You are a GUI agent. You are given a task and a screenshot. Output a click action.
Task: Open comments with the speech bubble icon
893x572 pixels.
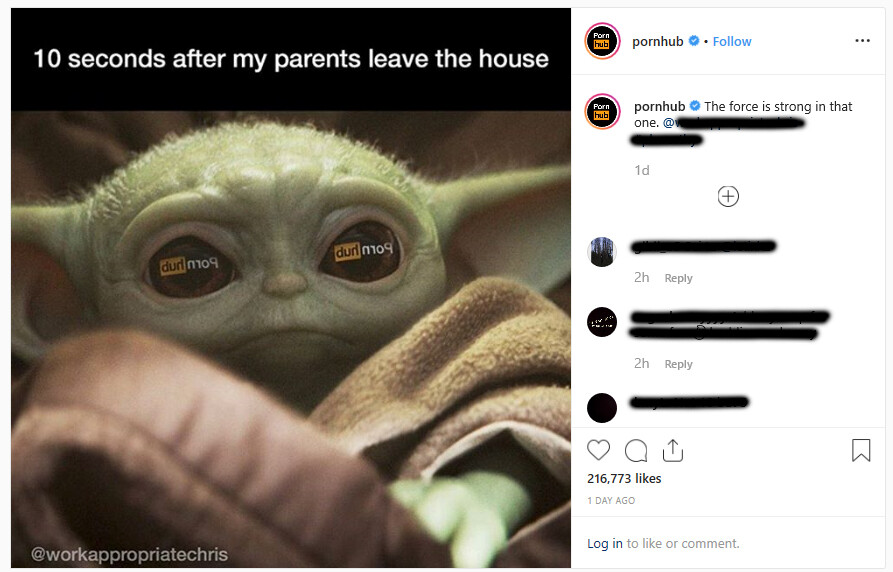636,451
